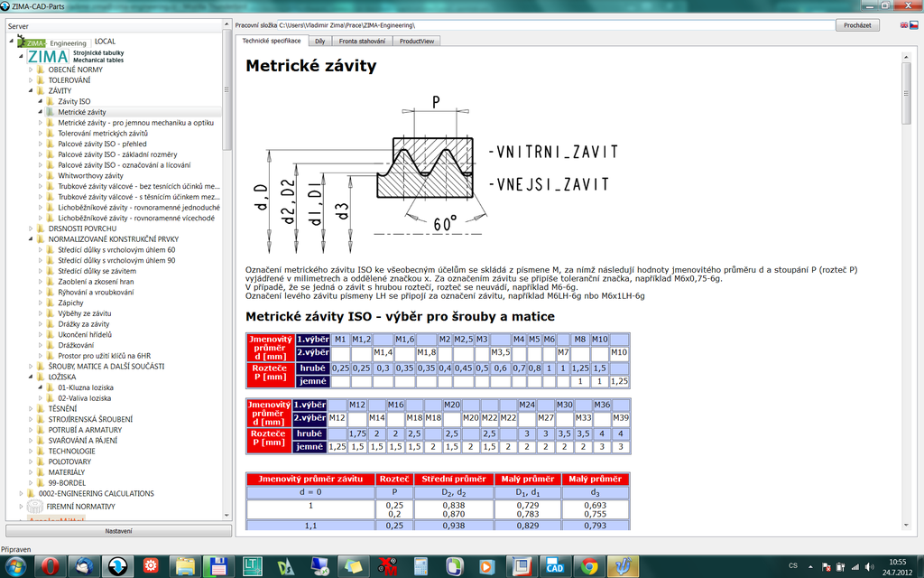The image size is (924, 578).
Task: Open 01-Kluzna loziska item
Action: (86, 387)
